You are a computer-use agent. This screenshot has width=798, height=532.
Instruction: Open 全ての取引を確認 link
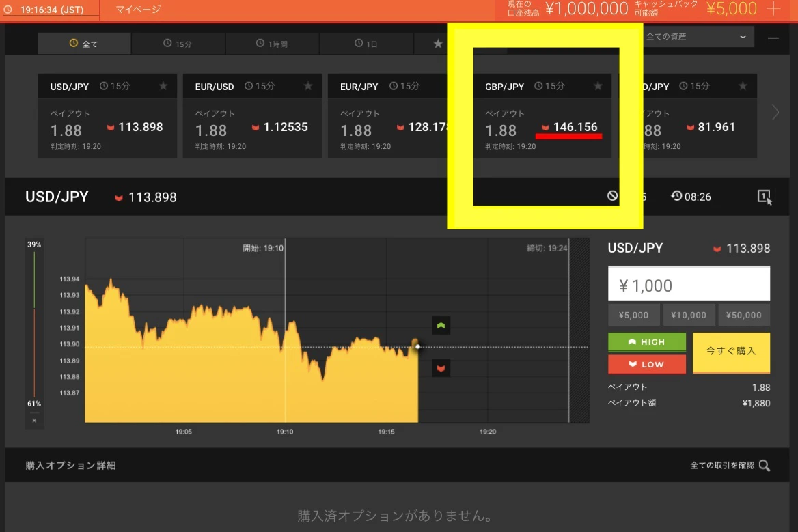721,465
